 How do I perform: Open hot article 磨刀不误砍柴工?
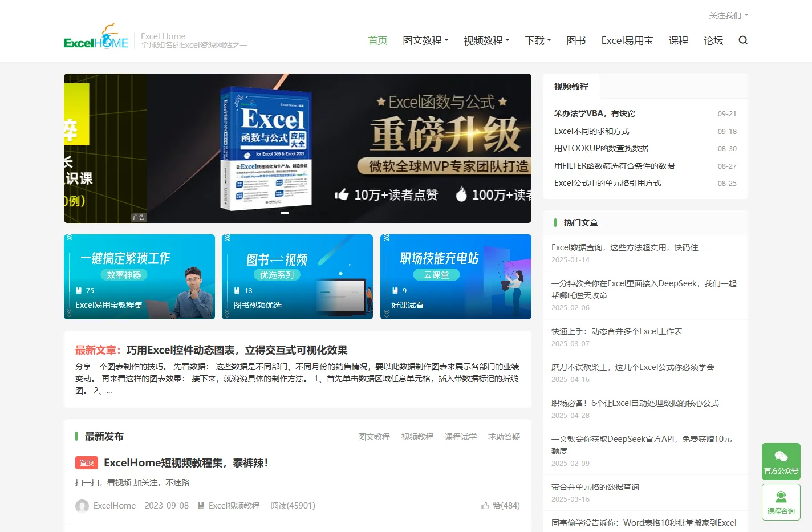pos(633,367)
